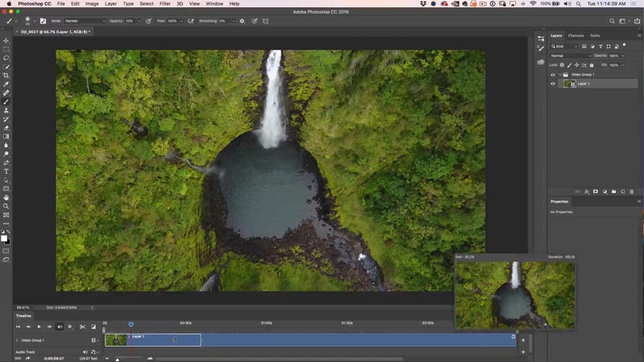Select the Clone Stamp tool
This screenshot has width=644, height=362.
click(x=6, y=110)
